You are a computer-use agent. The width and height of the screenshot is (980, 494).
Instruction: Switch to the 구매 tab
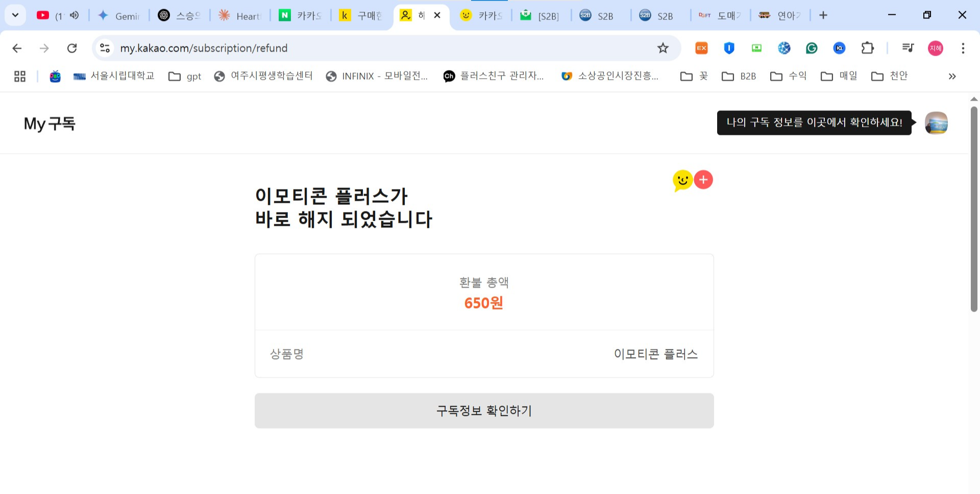(361, 16)
